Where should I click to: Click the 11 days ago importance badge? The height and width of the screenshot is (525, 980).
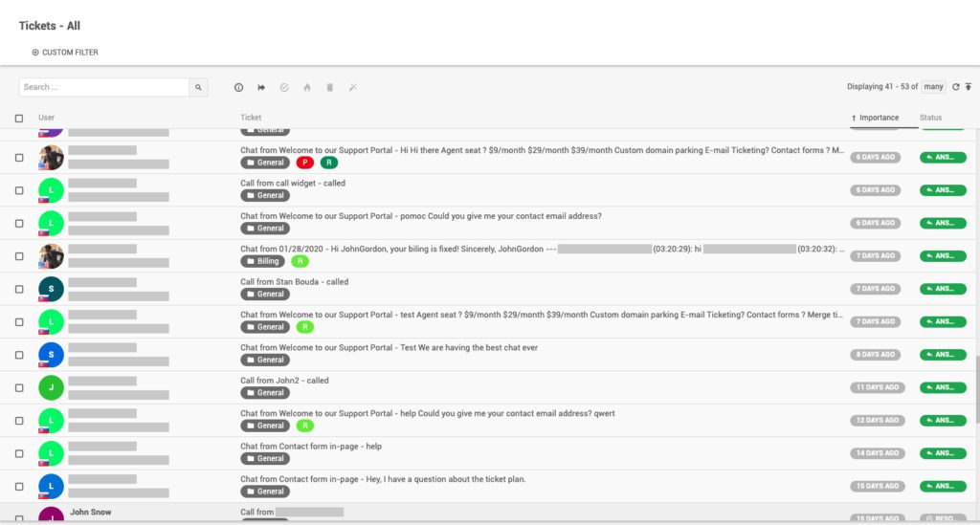(x=878, y=387)
